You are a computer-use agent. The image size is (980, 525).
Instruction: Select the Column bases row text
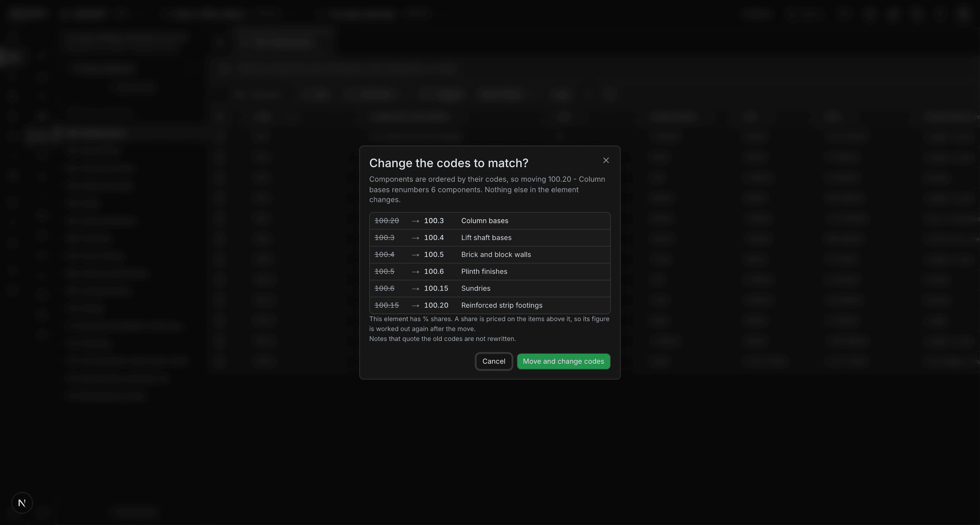(485, 221)
